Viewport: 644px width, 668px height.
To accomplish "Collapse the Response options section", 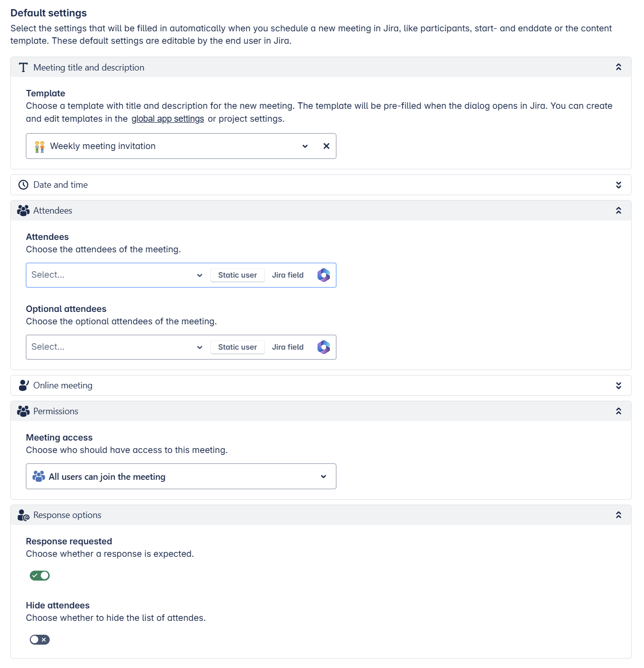I will click(619, 515).
